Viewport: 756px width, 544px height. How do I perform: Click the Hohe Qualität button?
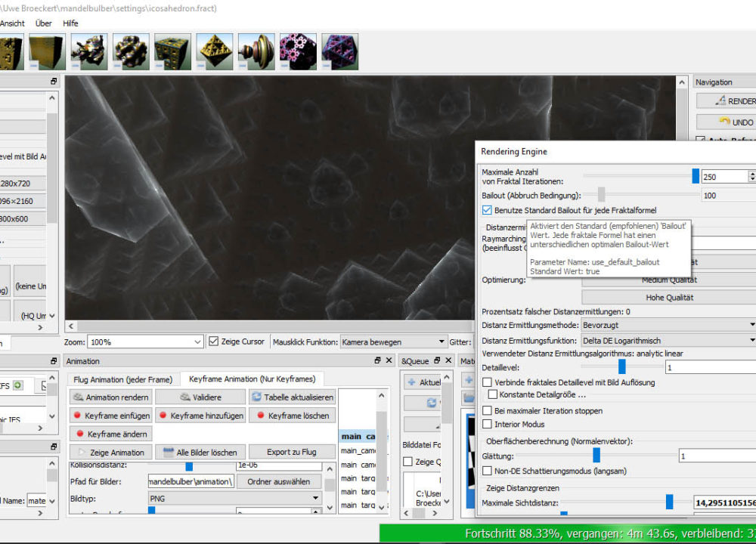tap(669, 297)
